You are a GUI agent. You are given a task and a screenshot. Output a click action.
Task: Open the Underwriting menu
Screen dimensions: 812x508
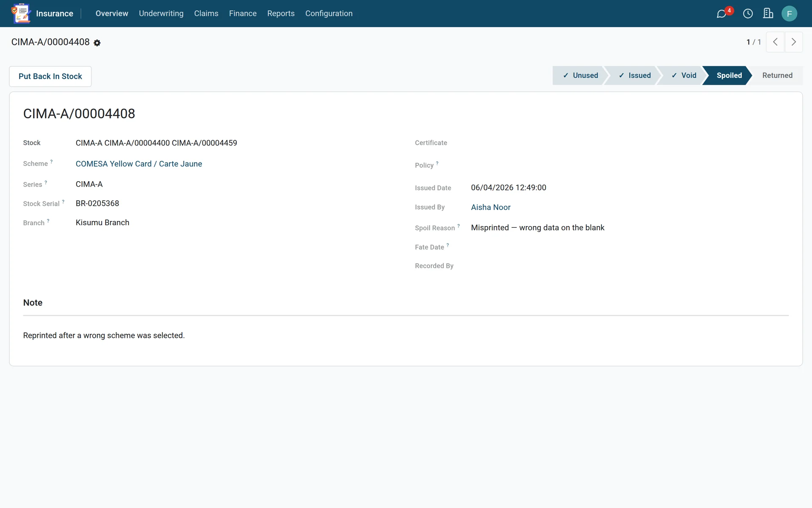point(161,14)
